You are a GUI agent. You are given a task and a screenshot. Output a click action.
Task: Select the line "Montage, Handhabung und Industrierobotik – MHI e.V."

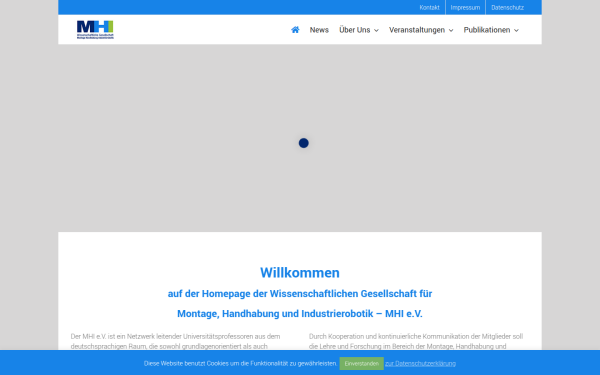click(300, 314)
